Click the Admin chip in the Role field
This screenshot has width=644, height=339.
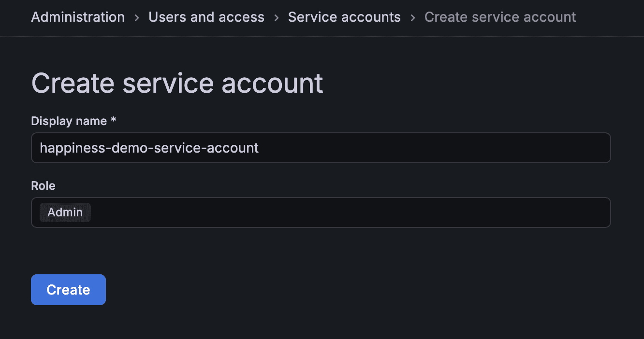[65, 212]
